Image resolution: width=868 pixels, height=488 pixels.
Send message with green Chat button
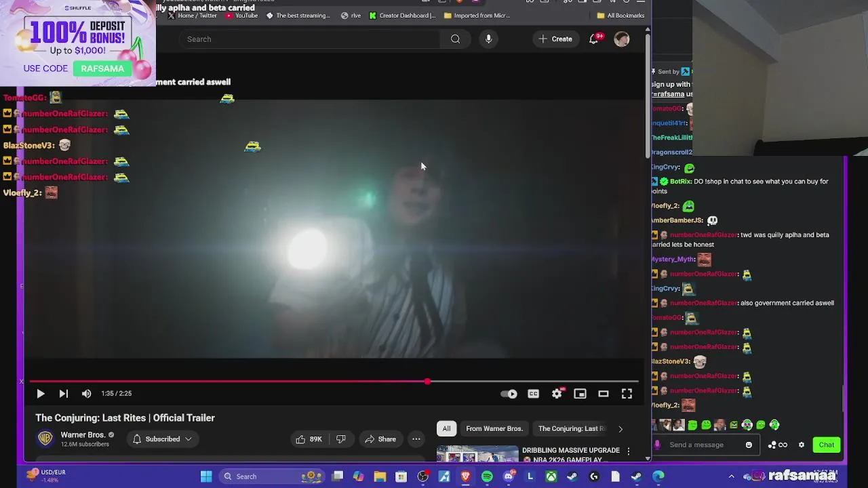(826, 445)
